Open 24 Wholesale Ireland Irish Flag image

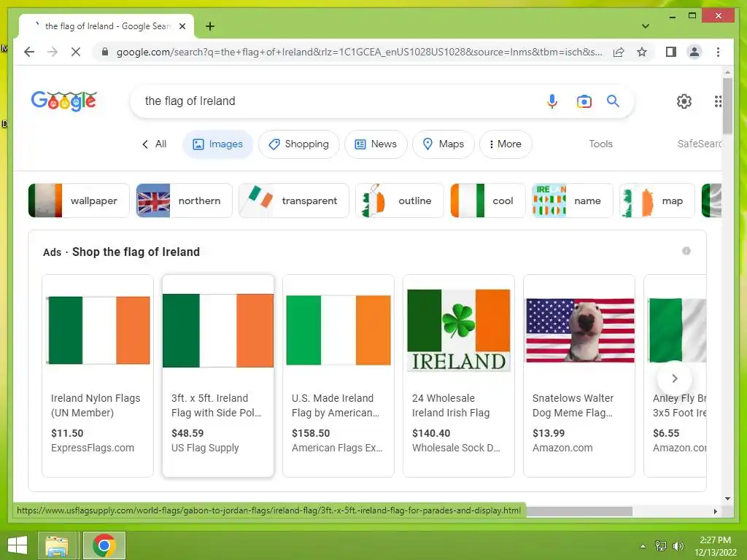pyautogui.click(x=459, y=330)
